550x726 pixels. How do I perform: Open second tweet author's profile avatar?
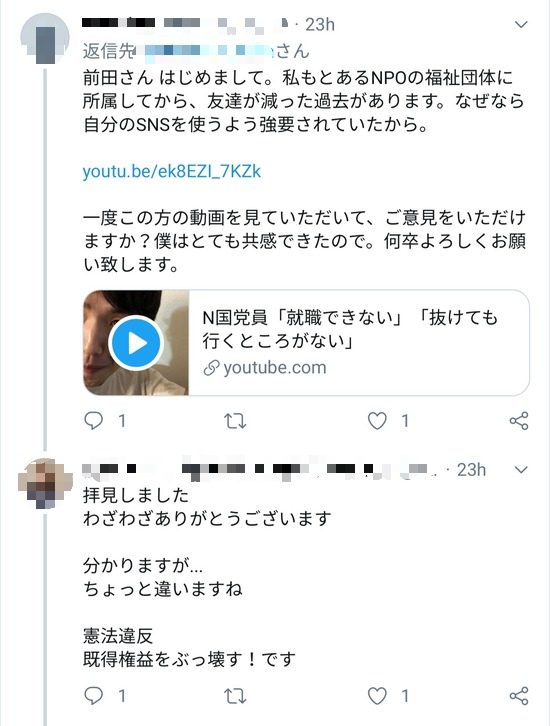(x=45, y=483)
